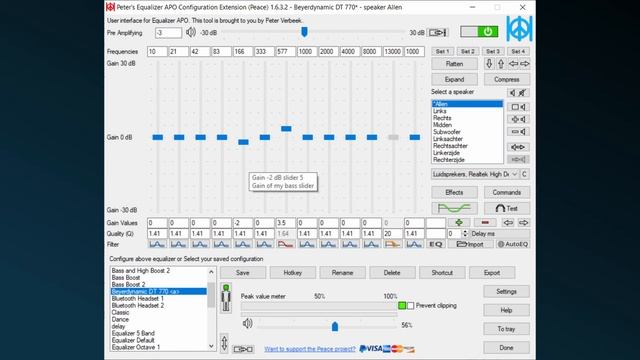This screenshot has height=360, width=640.
Task: Change filter type icon under 10 Hz column
Action: click(157, 244)
